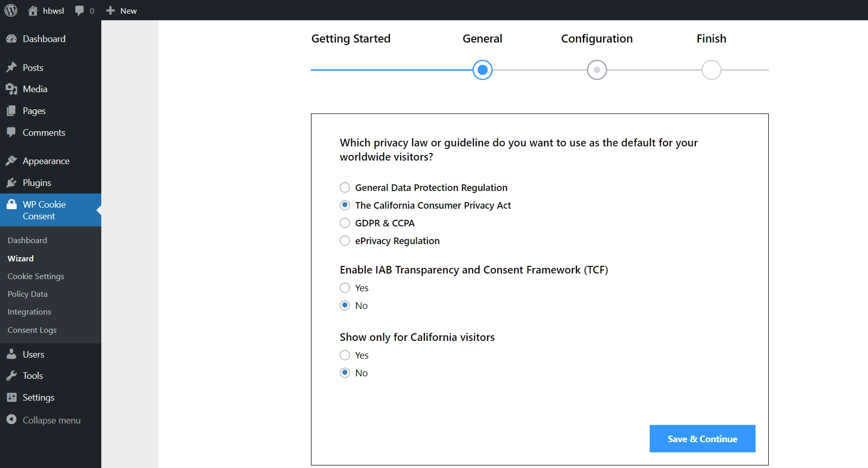Open the Integrations submenu link
868x468 pixels.
coord(29,311)
